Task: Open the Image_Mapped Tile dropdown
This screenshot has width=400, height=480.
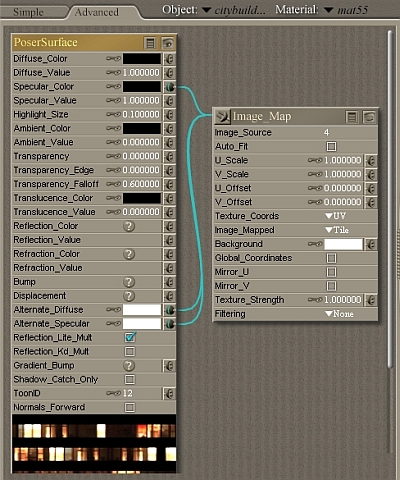Action: [x=337, y=230]
